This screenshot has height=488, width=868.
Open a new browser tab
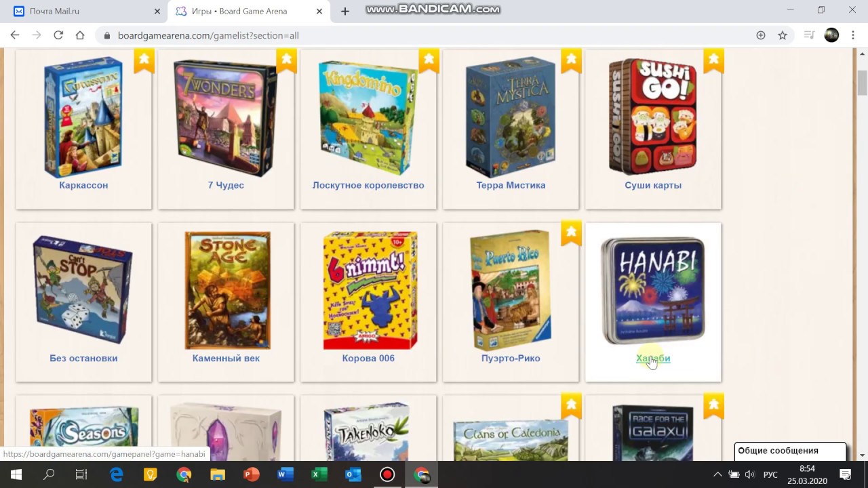(345, 11)
